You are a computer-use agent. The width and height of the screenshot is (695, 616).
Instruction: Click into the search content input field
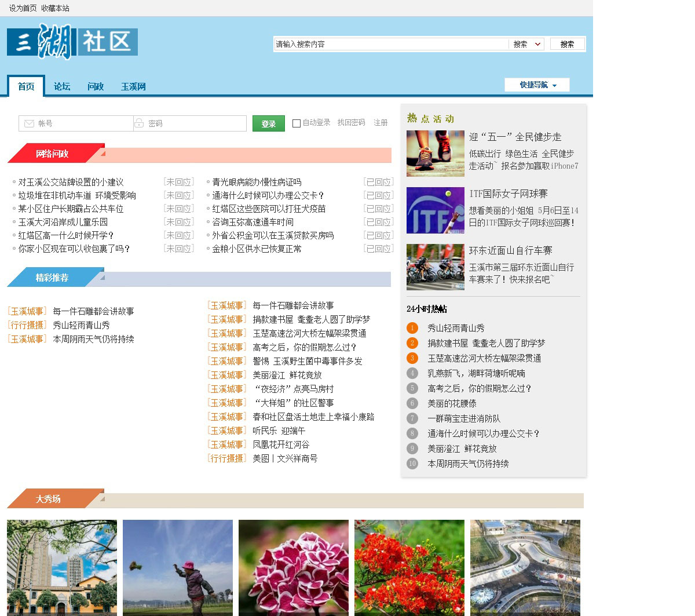391,44
